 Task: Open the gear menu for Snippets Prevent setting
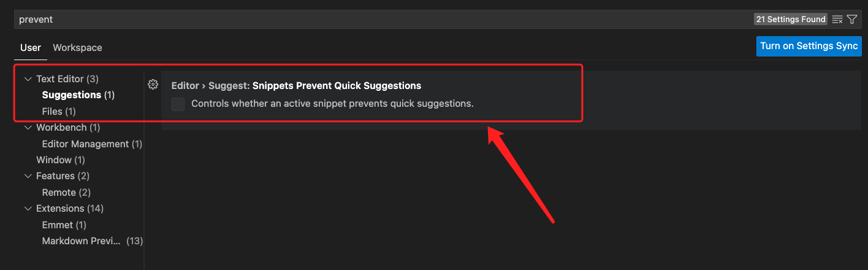[153, 85]
